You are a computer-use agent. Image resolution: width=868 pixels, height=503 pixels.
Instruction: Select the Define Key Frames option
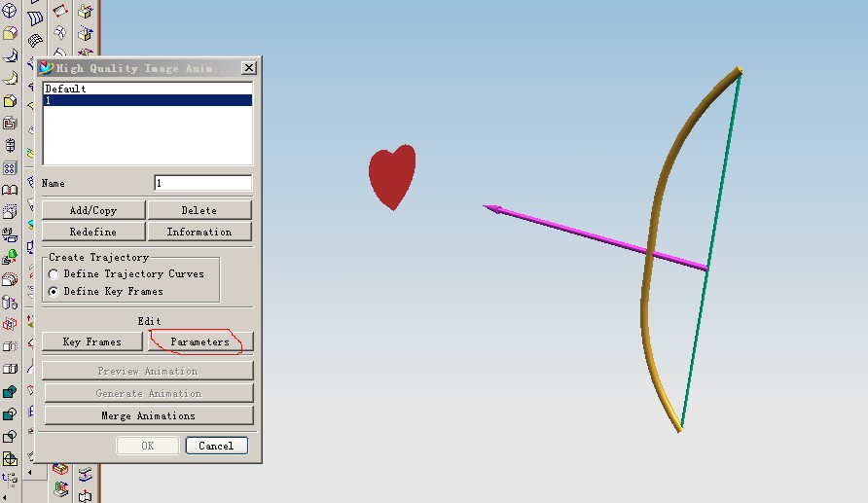(54, 292)
